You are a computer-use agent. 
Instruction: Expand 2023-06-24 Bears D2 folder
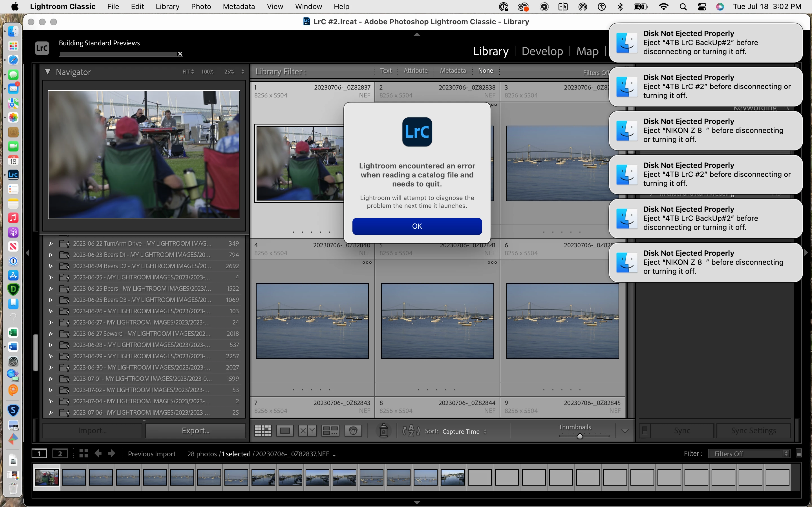coord(51,266)
